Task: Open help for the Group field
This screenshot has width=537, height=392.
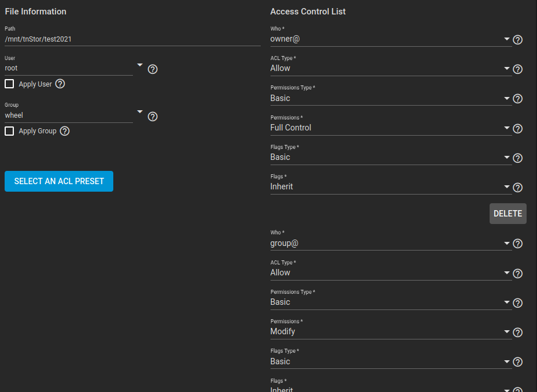Action: (153, 117)
